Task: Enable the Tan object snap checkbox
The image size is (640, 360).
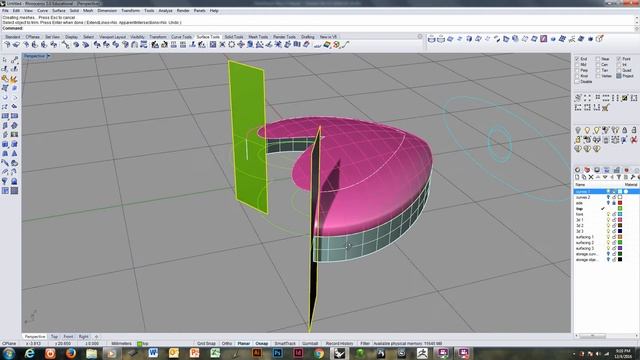Action: (x=598, y=70)
